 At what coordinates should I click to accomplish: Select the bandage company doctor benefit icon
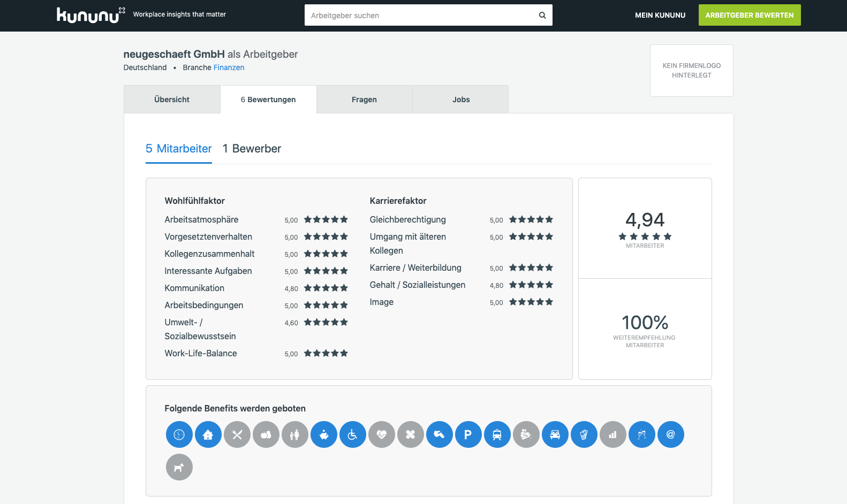click(x=411, y=434)
